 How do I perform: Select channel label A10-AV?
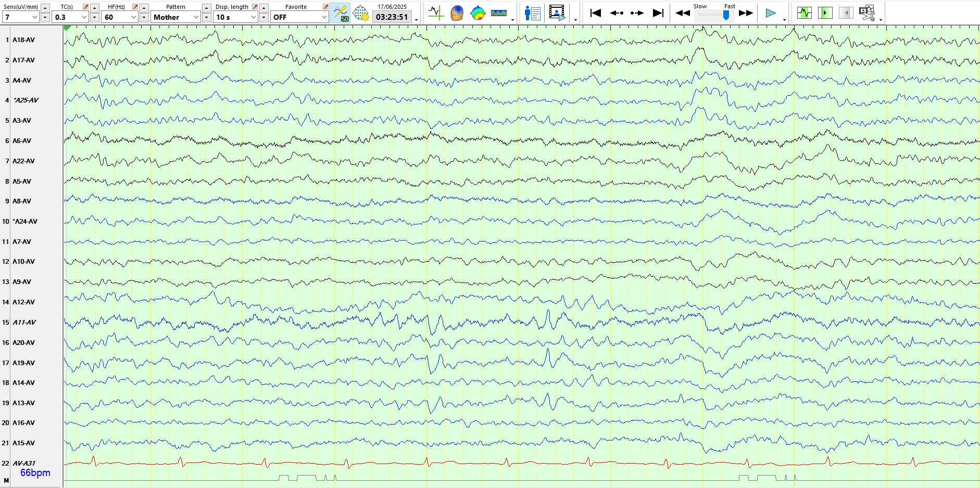click(x=23, y=262)
